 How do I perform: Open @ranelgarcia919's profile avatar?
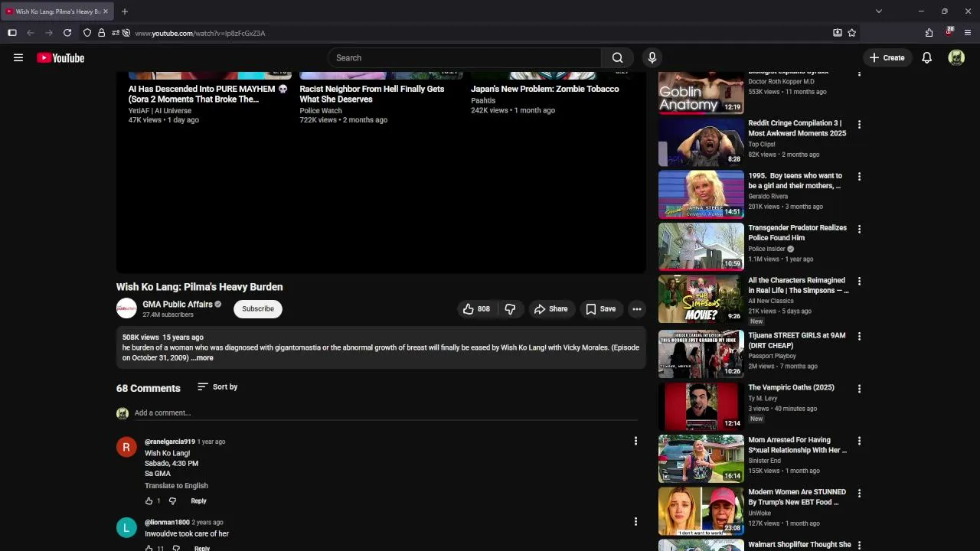pyautogui.click(x=126, y=447)
